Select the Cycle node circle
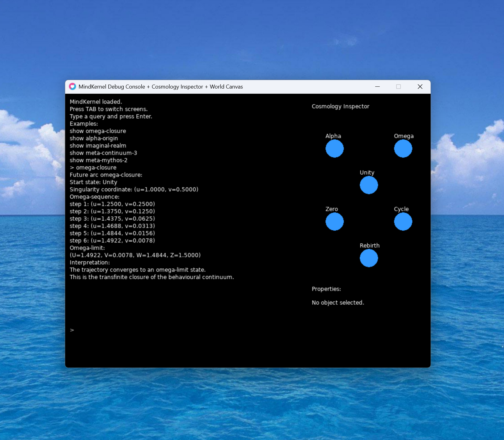Screen dimensions: 504x440 pos(403,222)
